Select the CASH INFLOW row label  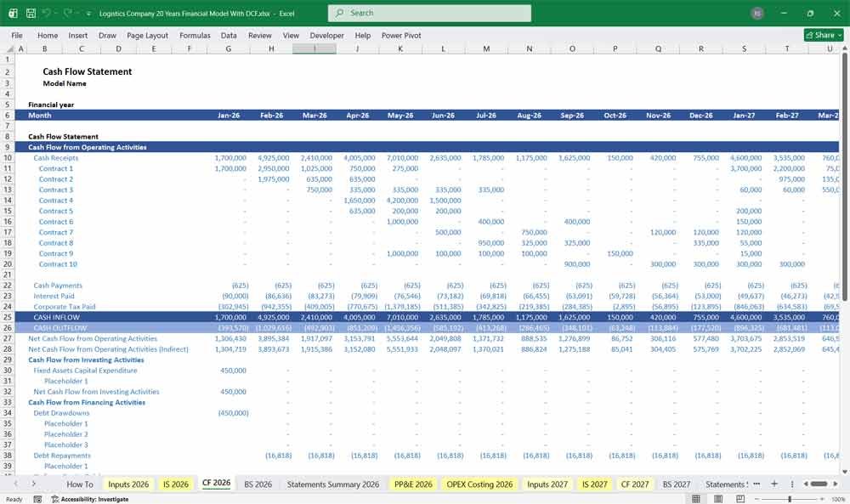tap(56, 317)
